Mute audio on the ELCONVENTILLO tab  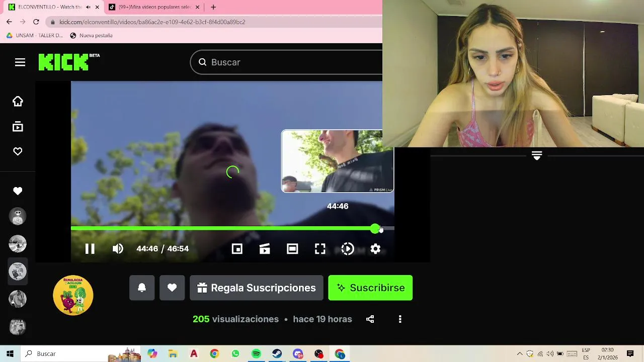(x=89, y=7)
